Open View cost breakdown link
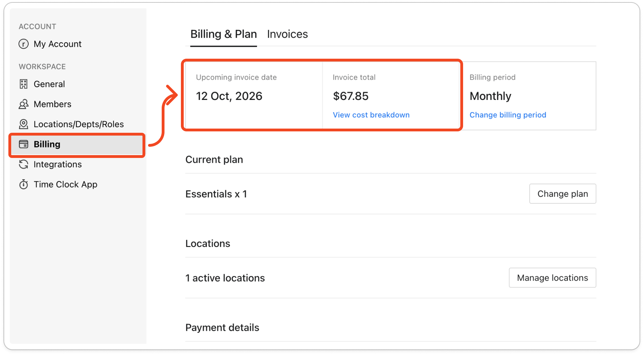 [371, 115]
